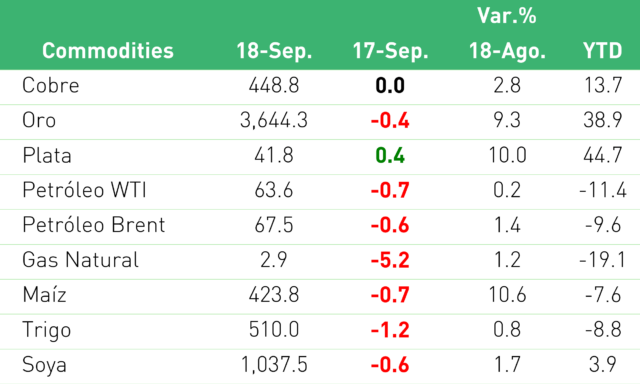
Task: Click the Petróleo WTI row label
Action: point(84,190)
